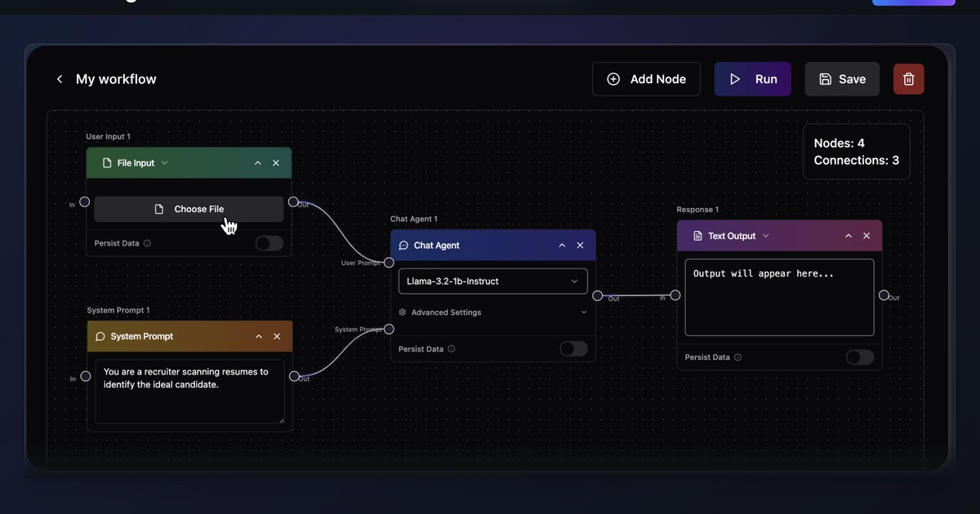The height and width of the screenshot is (514, 980).
Task: Toggle Persist Data on the Chat Agent node
Action: 573,349
